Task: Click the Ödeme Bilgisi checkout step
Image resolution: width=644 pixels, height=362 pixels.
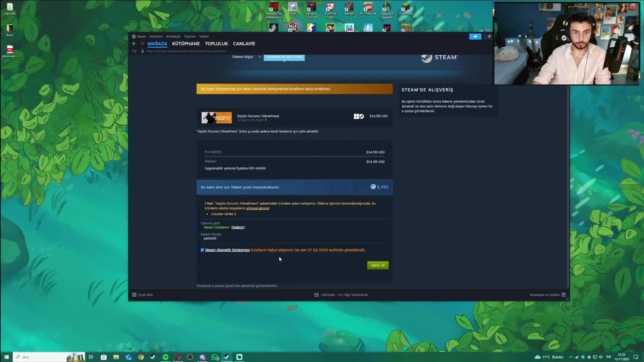Action: 243,57
